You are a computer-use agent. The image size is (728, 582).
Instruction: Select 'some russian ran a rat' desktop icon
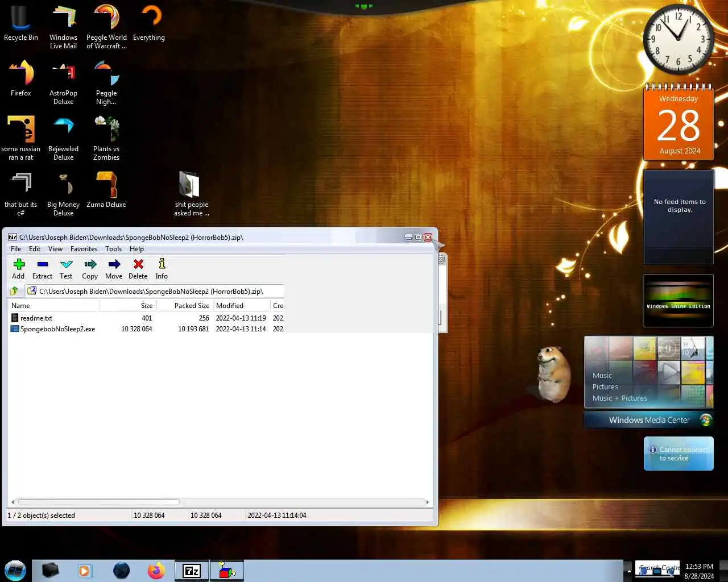(21, 139)
